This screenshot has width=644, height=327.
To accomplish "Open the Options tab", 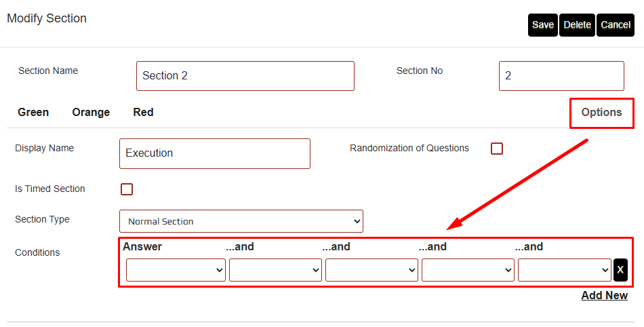I will coord(601,113).
